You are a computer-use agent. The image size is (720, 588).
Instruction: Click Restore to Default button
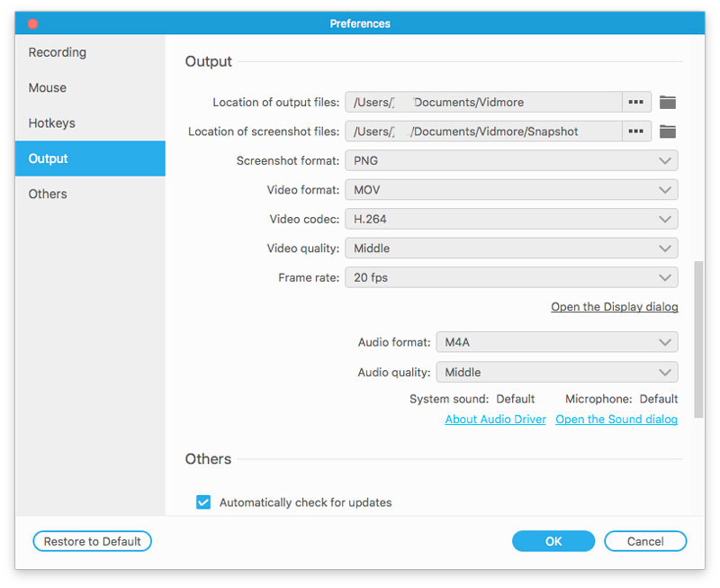tap(93, 541)
